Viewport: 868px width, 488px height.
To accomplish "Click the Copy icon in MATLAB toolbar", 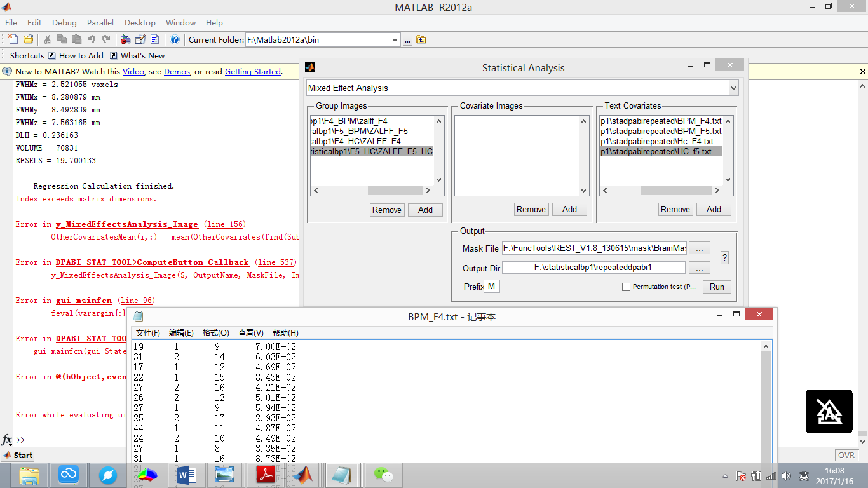I will tap(63, 39).
